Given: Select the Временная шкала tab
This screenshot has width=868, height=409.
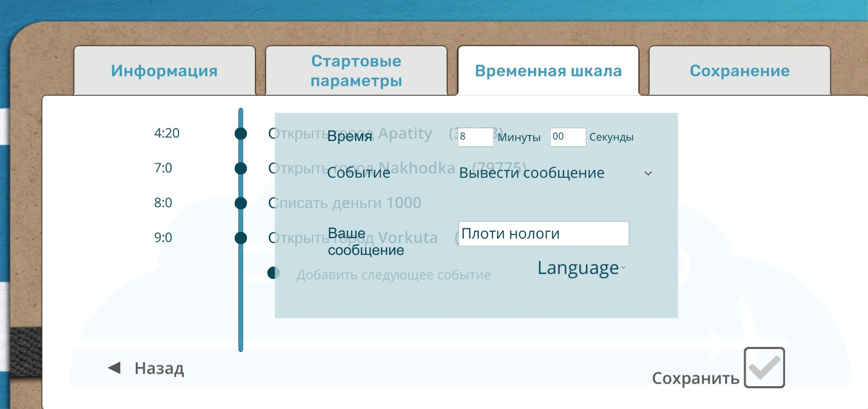Looking at the screenshot, I should [x=548, y=71].
